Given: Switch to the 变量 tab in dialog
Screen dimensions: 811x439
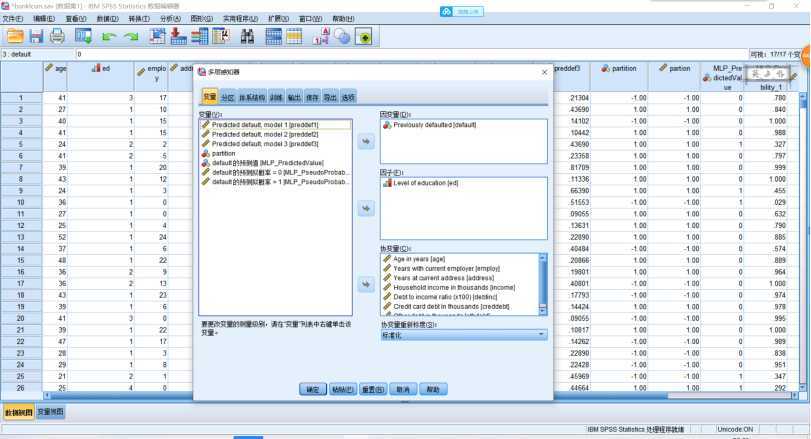Looking at the screenshot, I should click(209, 97).
